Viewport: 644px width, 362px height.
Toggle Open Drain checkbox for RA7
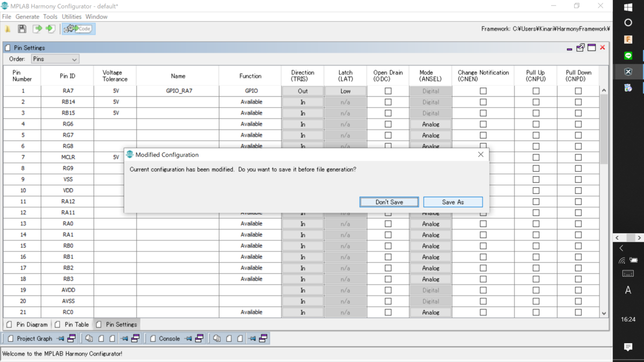(388, 91)
